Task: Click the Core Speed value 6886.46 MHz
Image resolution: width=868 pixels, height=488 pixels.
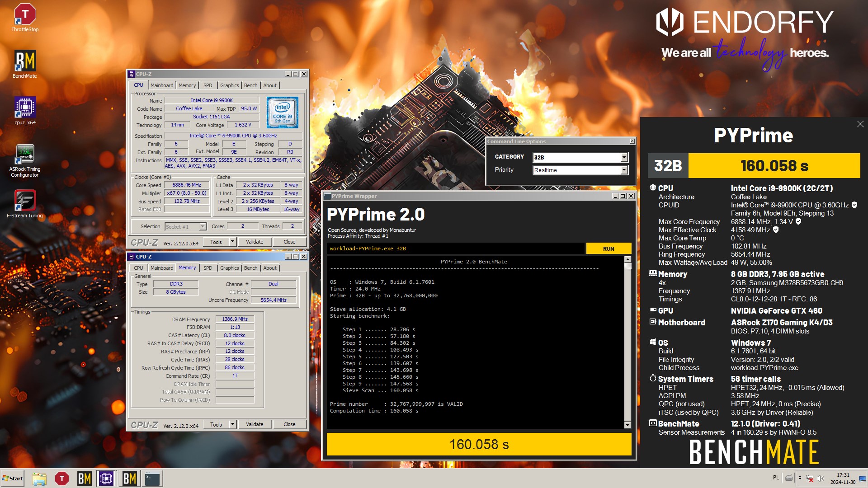Action: tap(187, 185)
